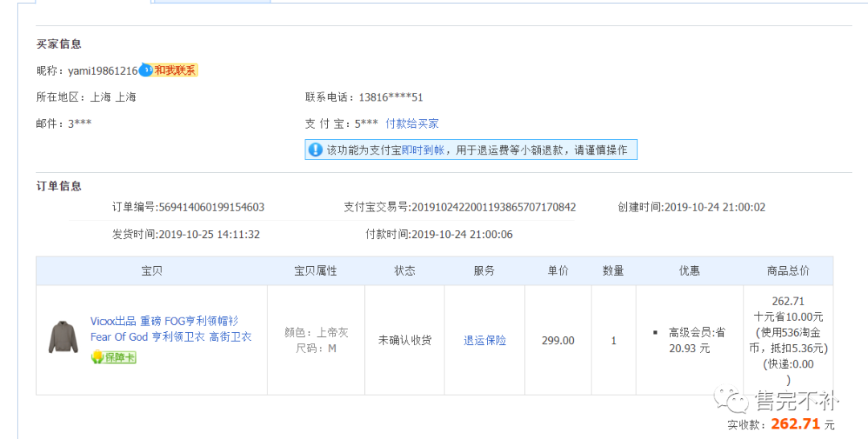868x439 pixels.
Task: Click the Alipay transaction number 2019102422001193865707170842
Action: point(493,207)
